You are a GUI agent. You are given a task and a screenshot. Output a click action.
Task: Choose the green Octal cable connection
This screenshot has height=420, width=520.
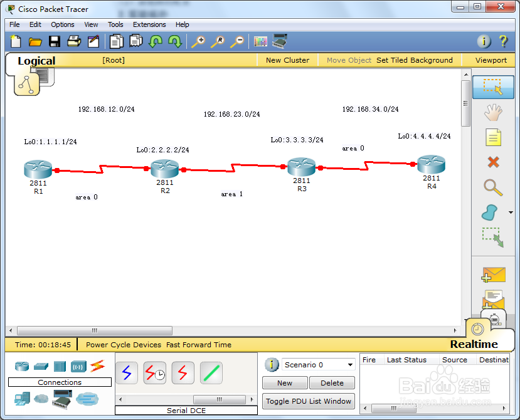click(x=211, y=373)
